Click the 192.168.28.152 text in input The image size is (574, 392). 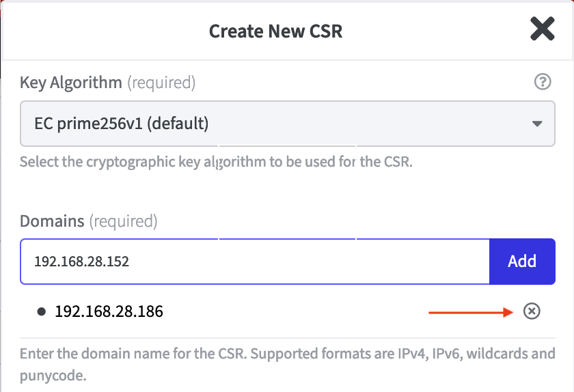[x=82, y=261]
